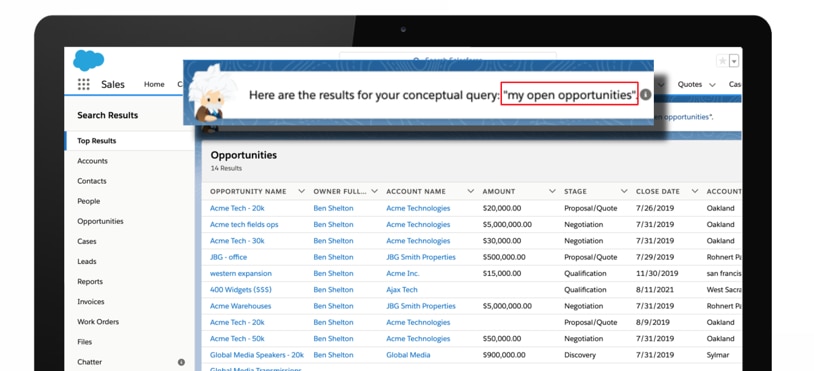Click the Salesforce cloud logo
The width and height of the screenshot is (814, 371).
pyautogui.click(x=88, y=60)
